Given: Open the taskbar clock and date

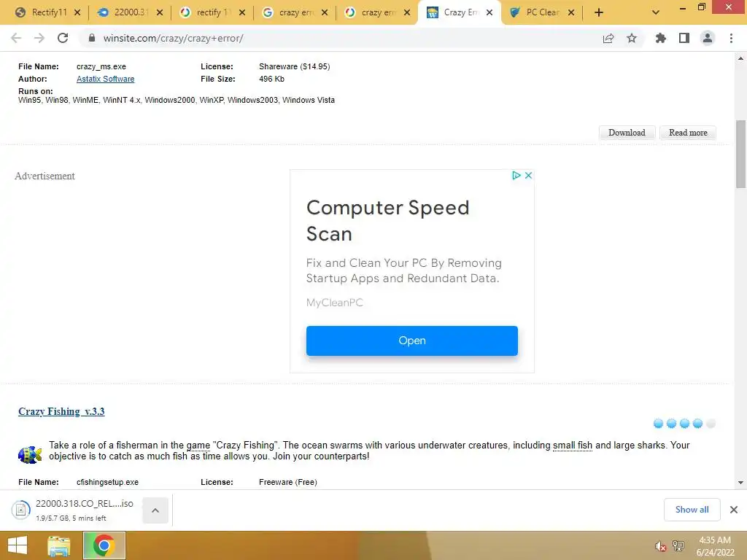Looking at the screenshot, I should click(x=715, y=546).
